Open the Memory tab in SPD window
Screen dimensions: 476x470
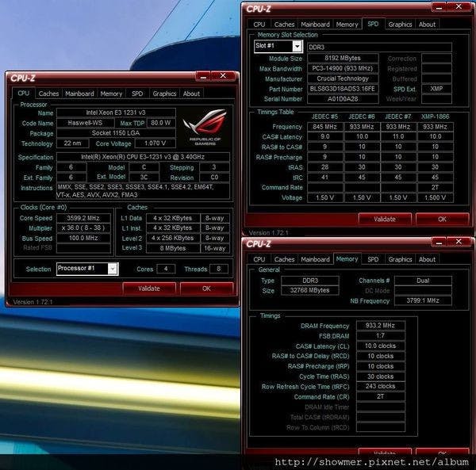tap(347, 25)
